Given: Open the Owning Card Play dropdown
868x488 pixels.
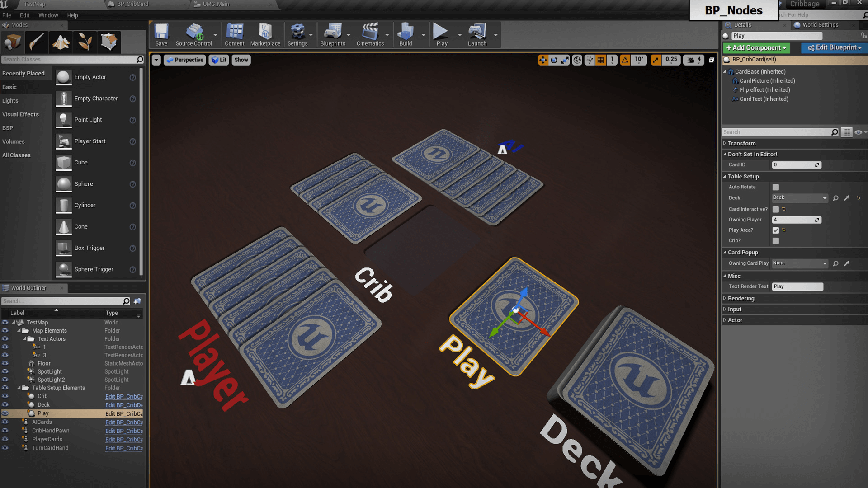Looking at the screenshot, I should tap(799, 263).
